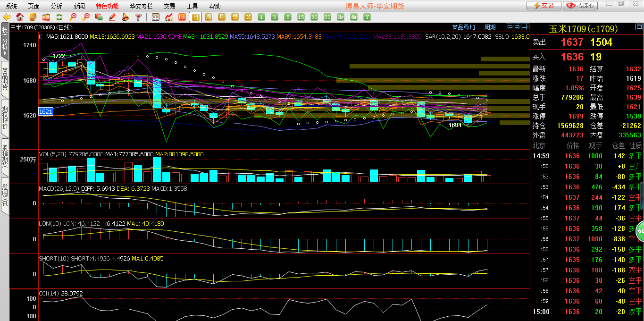Click the funnel filter icon
Image resolution: width=644 pixels, height=321 pixels.
click(x=139, y=17)
